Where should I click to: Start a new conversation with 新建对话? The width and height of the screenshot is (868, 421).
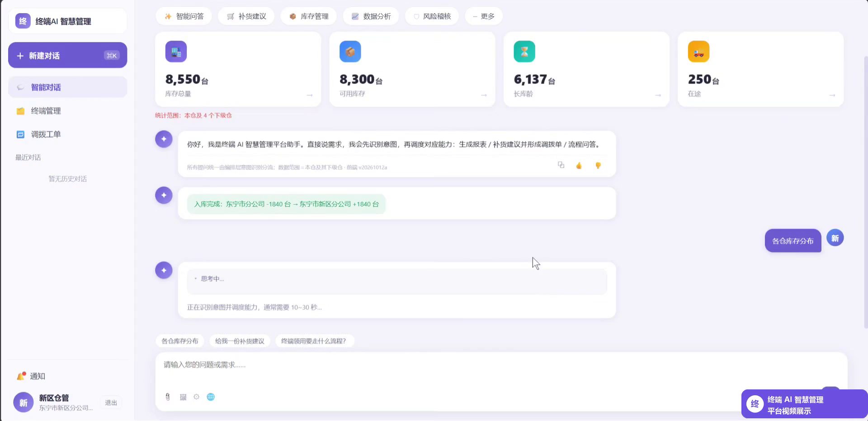(68, 55)
